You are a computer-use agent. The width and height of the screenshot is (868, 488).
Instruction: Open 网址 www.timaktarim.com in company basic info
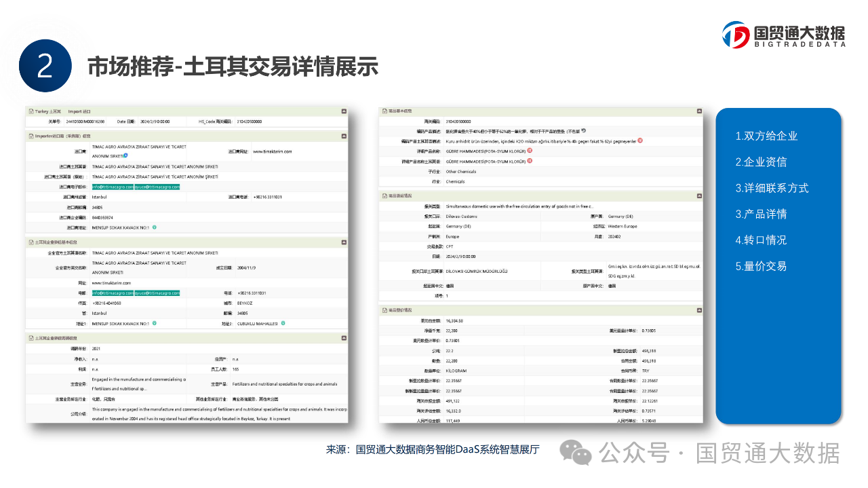coord(112,282)
